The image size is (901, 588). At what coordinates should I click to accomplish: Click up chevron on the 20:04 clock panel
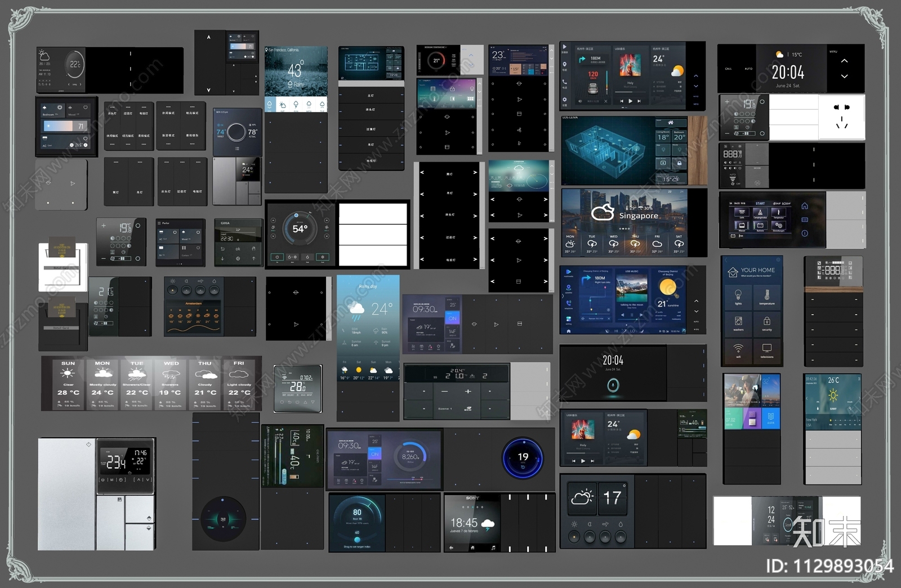pos(844,61)
